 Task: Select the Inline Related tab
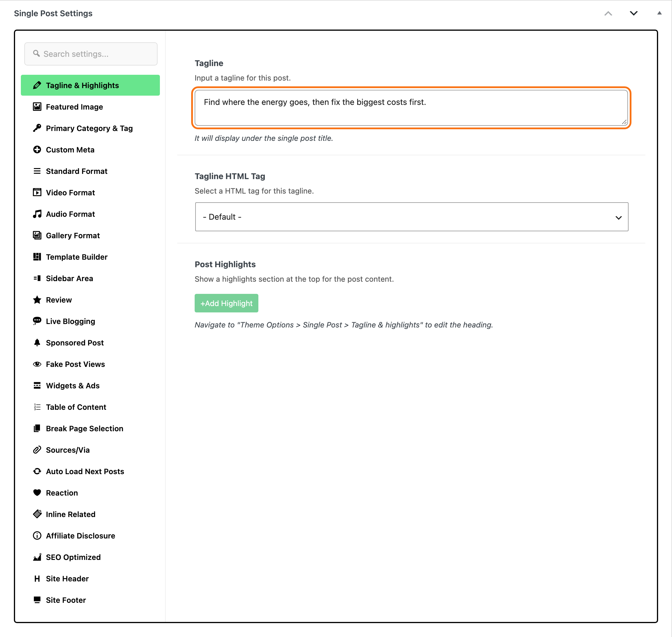(90, 514)
